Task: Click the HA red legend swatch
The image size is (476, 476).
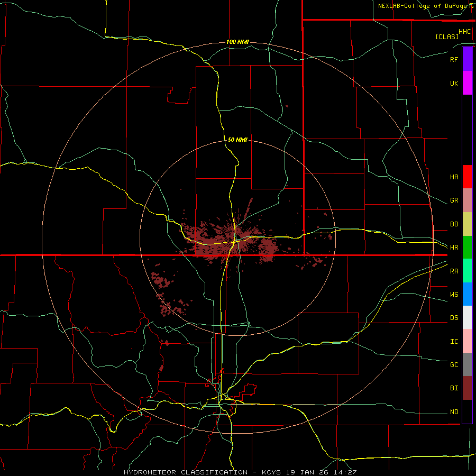Action: [467, 177]
